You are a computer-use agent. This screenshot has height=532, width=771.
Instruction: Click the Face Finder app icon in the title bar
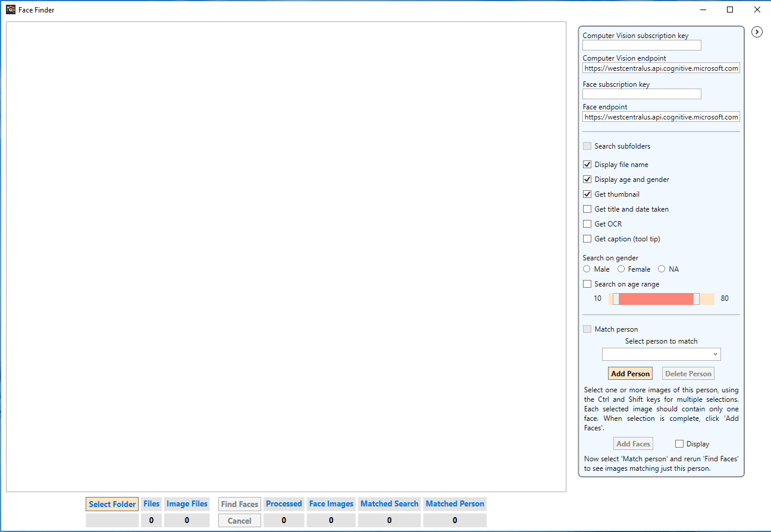pyautogui.click(x=11, y=10)
